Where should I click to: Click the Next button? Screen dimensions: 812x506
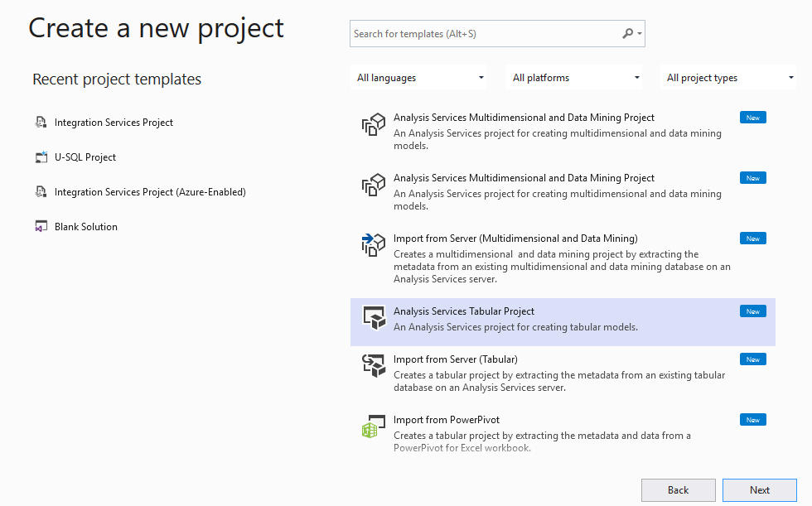pyautogui.click(x=759, y=489)
